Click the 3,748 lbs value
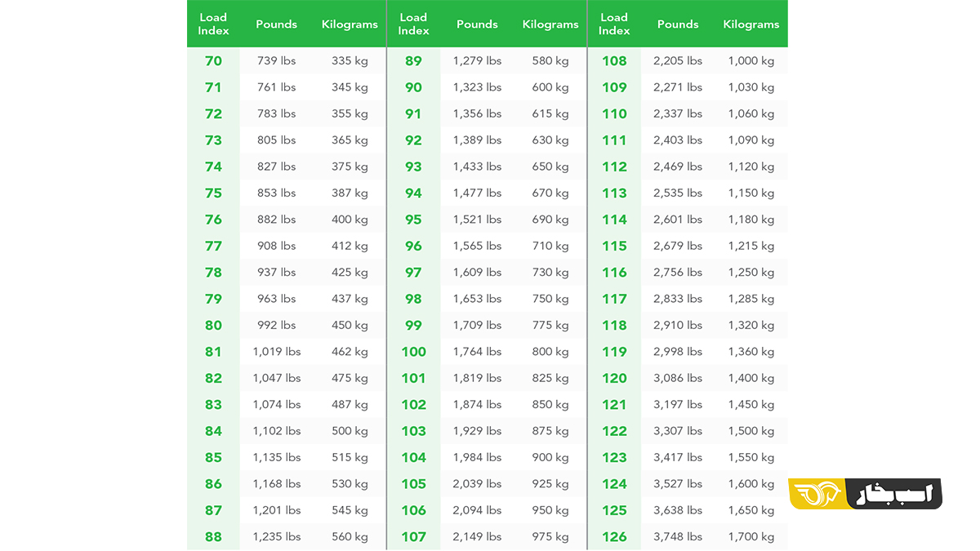 tap(678, 537)
